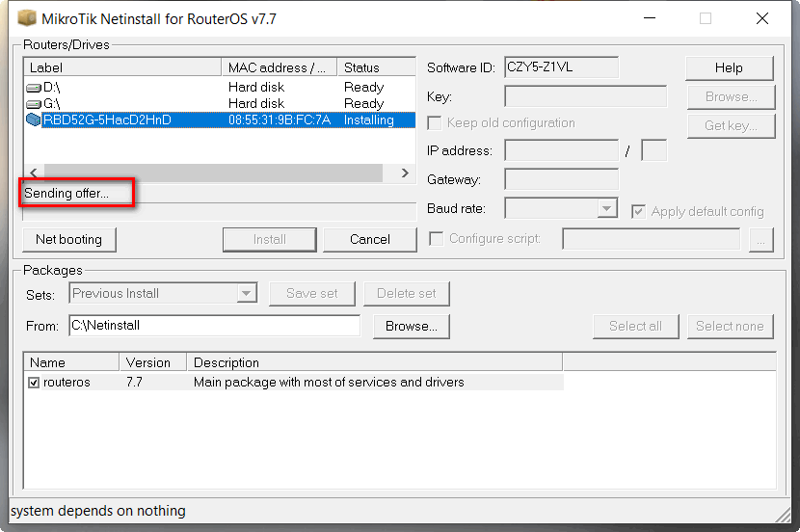Click the RBD52G-5HacD2HnD router device icon
The width and height of the screenshot is (800, 532).
coord(34,120)
